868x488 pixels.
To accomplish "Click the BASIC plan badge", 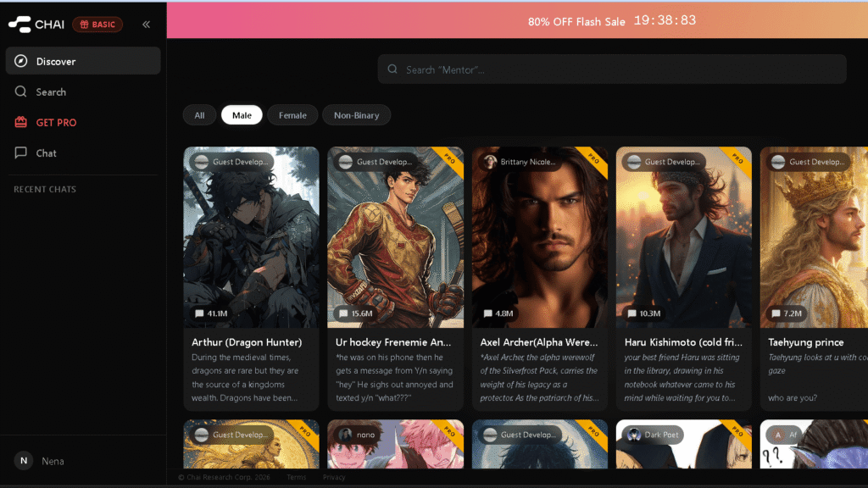I will point(97,25).
